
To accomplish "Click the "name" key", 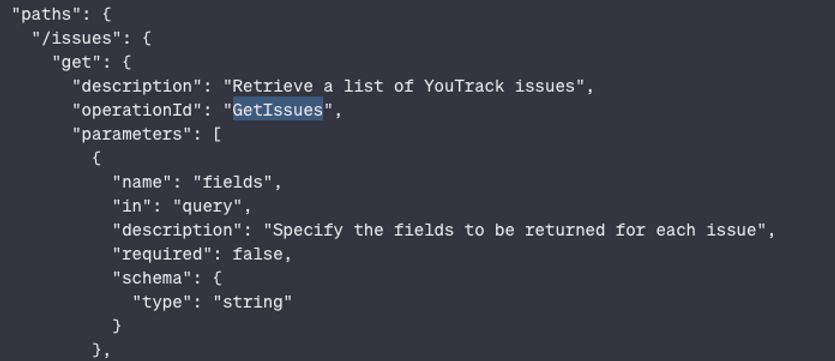I will (143, 182).
